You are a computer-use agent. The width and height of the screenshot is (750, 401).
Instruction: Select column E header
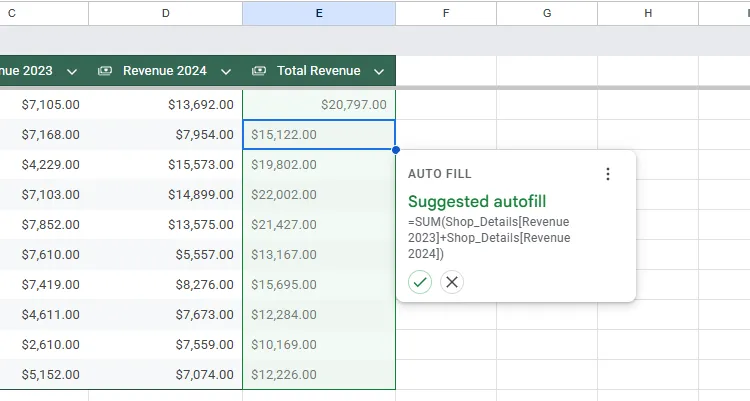[x=319, y=13]
